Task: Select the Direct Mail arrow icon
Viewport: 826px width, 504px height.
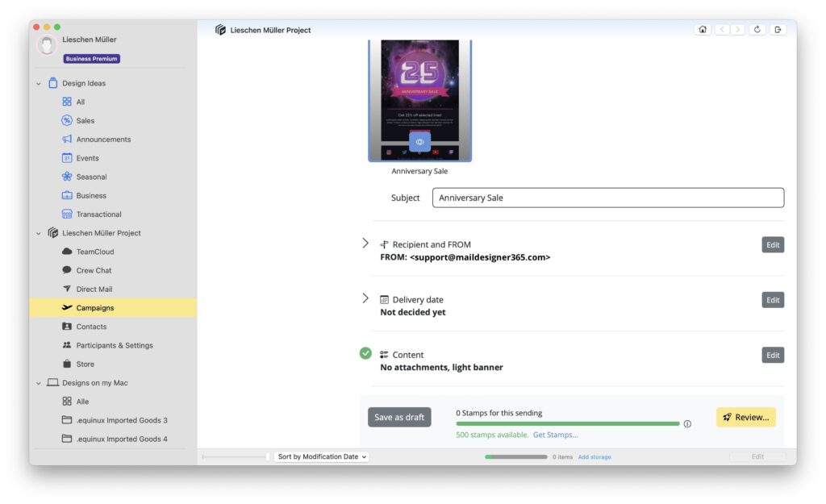Action: coord(67,289)
